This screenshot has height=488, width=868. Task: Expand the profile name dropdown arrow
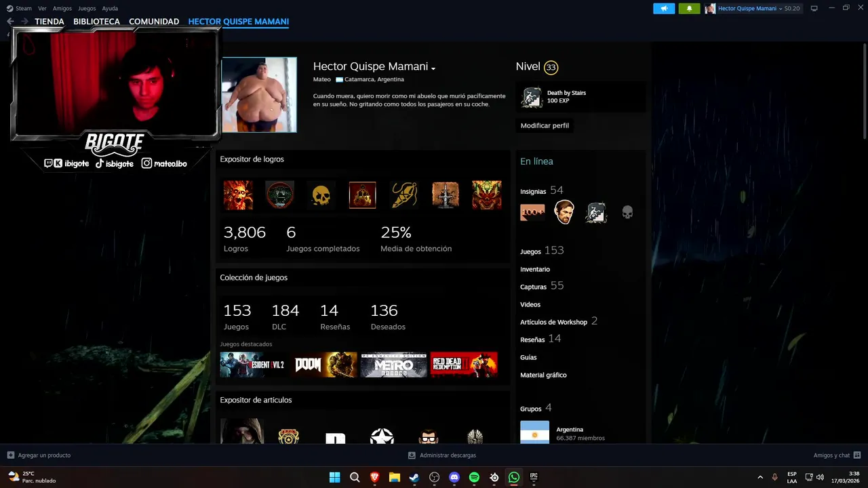pyautogui.click(x=433, y=68)
